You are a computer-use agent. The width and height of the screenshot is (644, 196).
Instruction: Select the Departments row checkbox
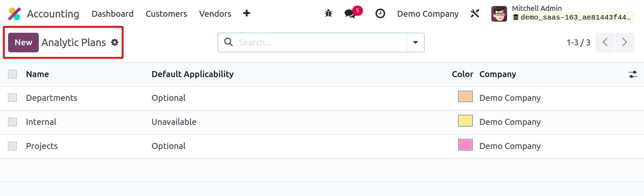13,98
